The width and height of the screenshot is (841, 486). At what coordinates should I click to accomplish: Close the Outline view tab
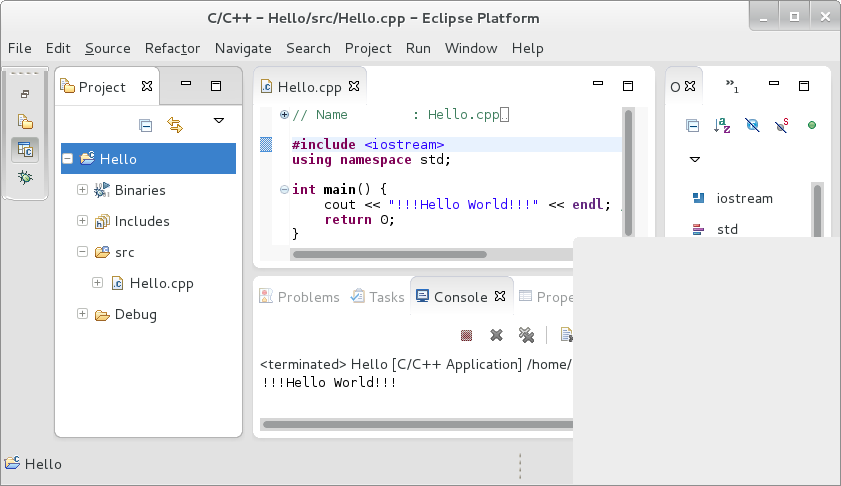coord(690,86)
